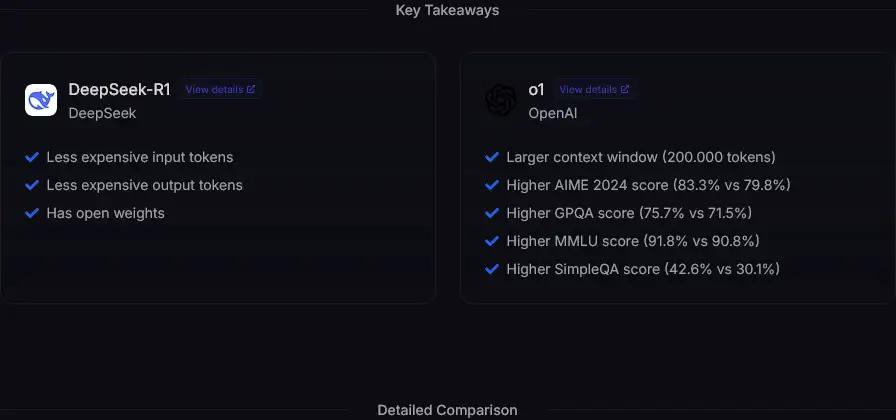Screen dimensions: 896x420
Task: Open View details link for DeepSeek-R1
Action: tap(220, 89)
